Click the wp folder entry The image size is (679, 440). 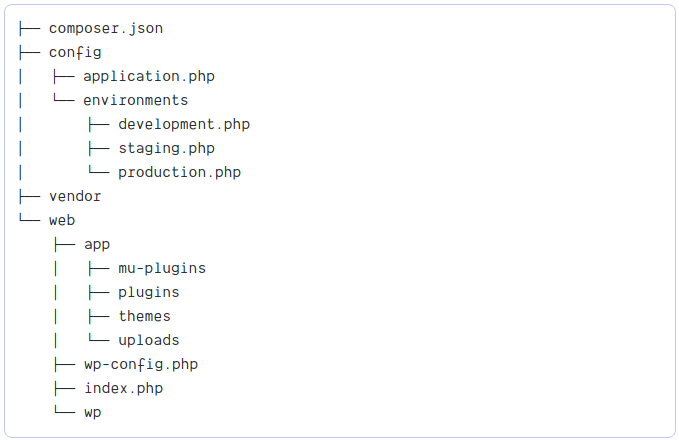93,413
